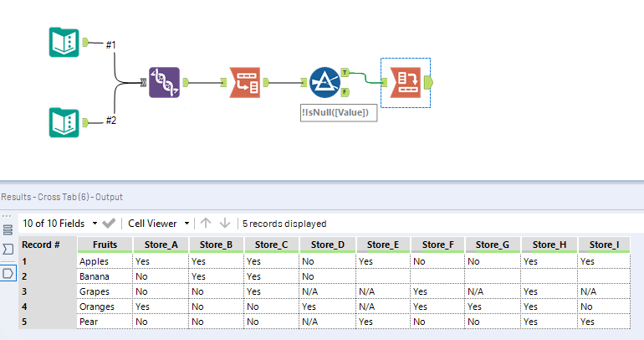Click the down arrow in results toolbar
The image size is (644, 340).
click(x=224, y=224)
